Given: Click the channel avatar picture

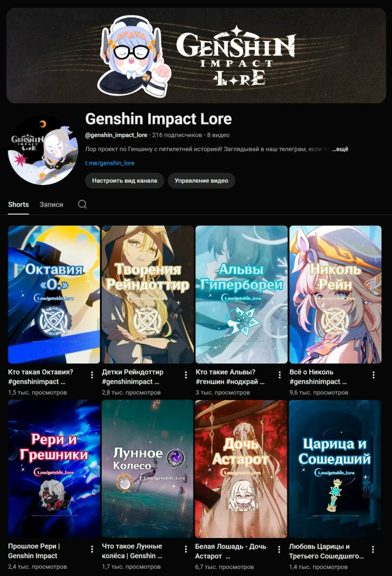Looking at the screenshot, I should tap(43, 150).
